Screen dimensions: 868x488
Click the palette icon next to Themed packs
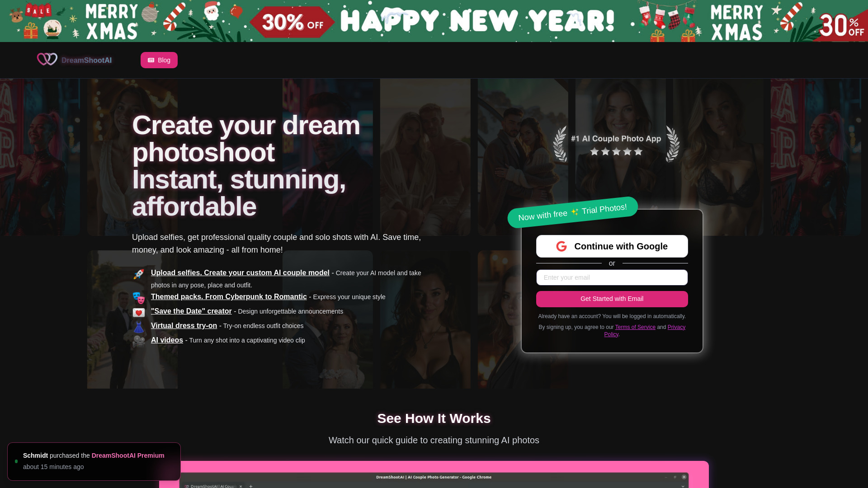click(138, 298)
